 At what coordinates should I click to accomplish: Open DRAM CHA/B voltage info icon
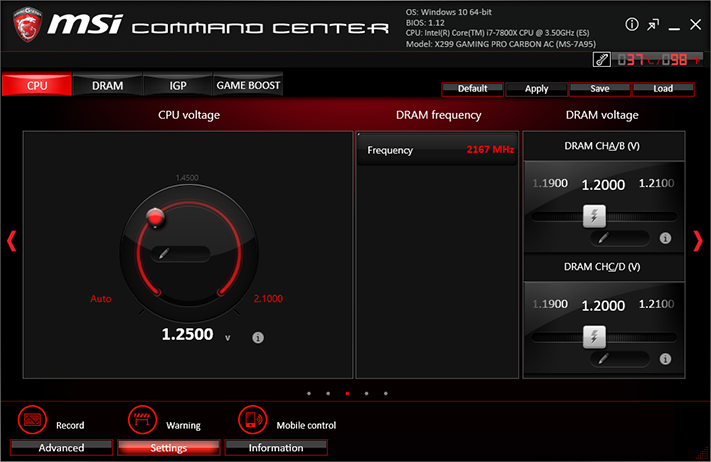[x=665, y=238]
